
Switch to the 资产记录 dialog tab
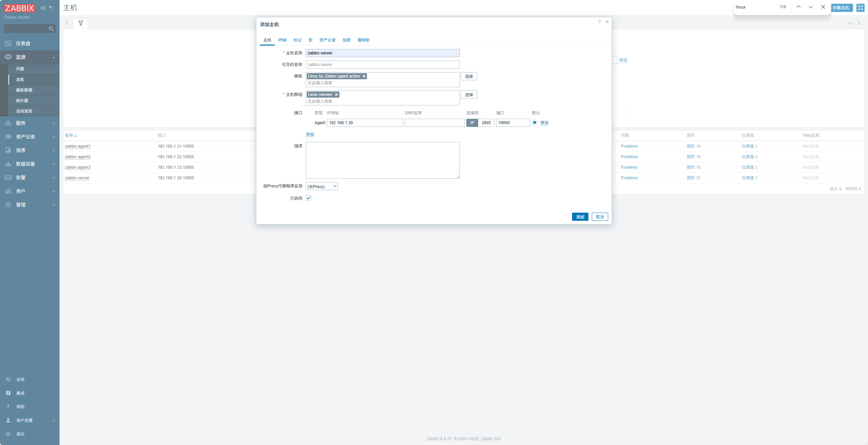[328, 40]
